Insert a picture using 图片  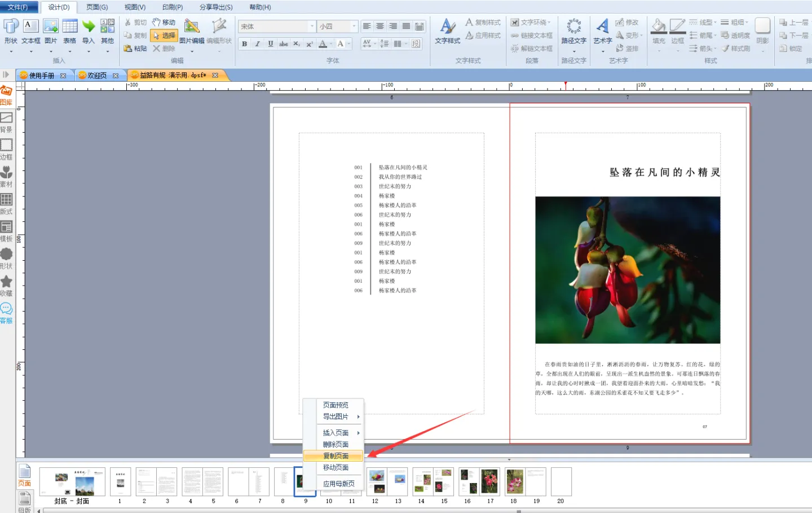[51, 31]
